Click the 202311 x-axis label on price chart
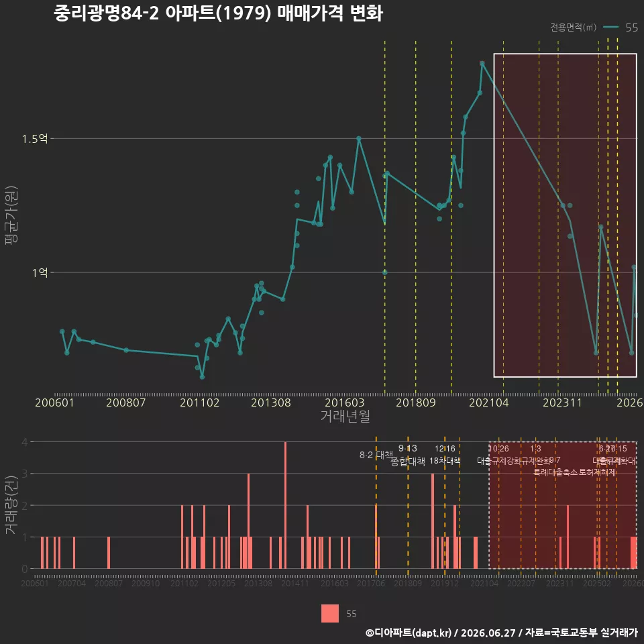The image size is (644, 644). pyautogui.click(x=562, y=402)
